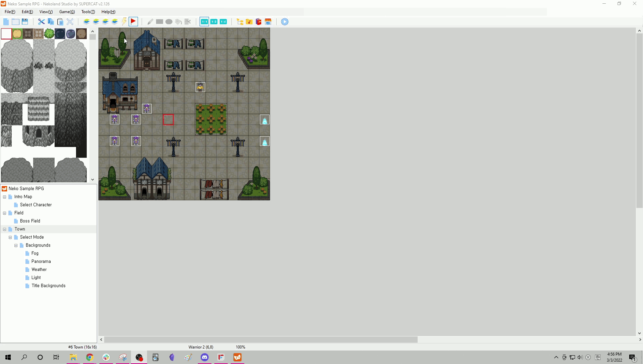Select the brown dirt tileset swatch

[x=81, y=34]
